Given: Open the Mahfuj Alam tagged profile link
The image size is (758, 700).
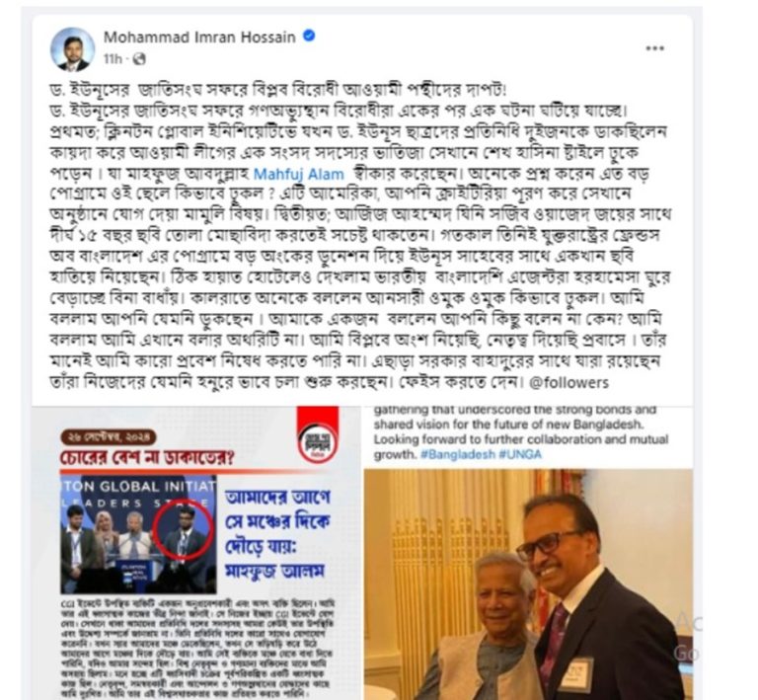Looking at the screenshot, I should (299, 174).
